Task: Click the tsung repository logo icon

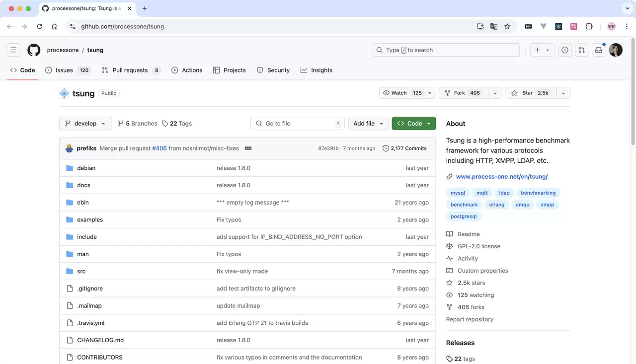Action: coord(64,93)
